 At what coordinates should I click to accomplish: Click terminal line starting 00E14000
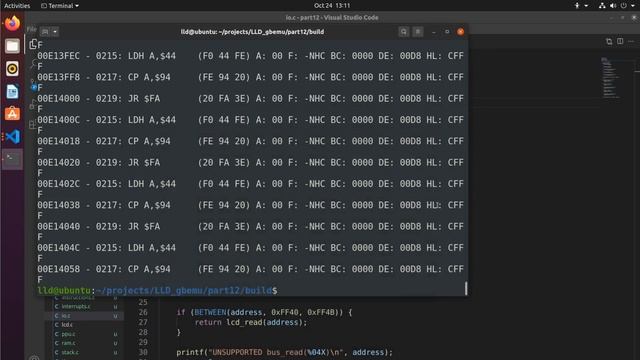pos(250,98)
